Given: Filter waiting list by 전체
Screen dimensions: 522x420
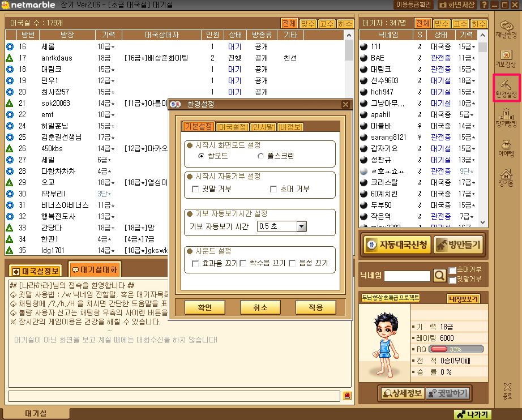Looking at the screenshot, I should (423, 23).
